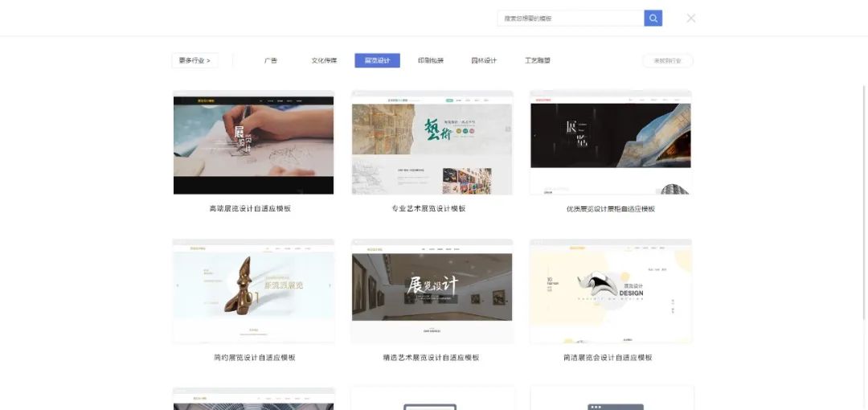The width and height of the screenshot is (868, 410).
Task: Click the title text 简约展览设计自适应模板
Action: [255, 358]
